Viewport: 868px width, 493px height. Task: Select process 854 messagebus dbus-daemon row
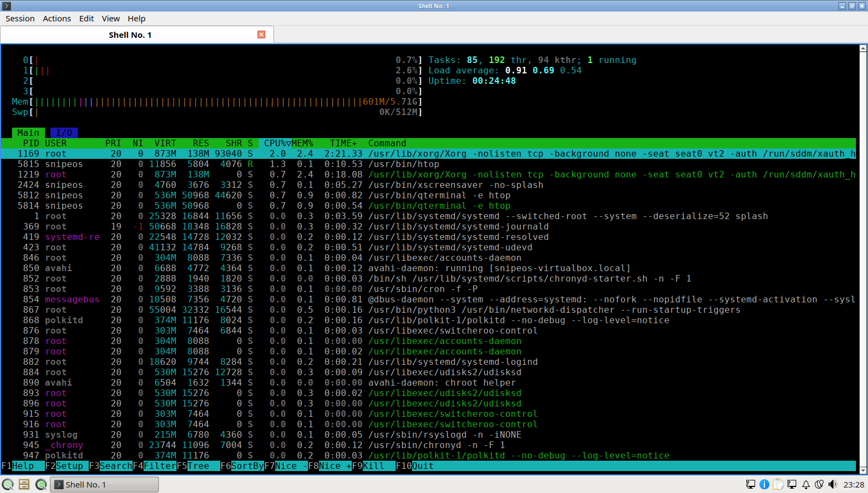point(429,300)
